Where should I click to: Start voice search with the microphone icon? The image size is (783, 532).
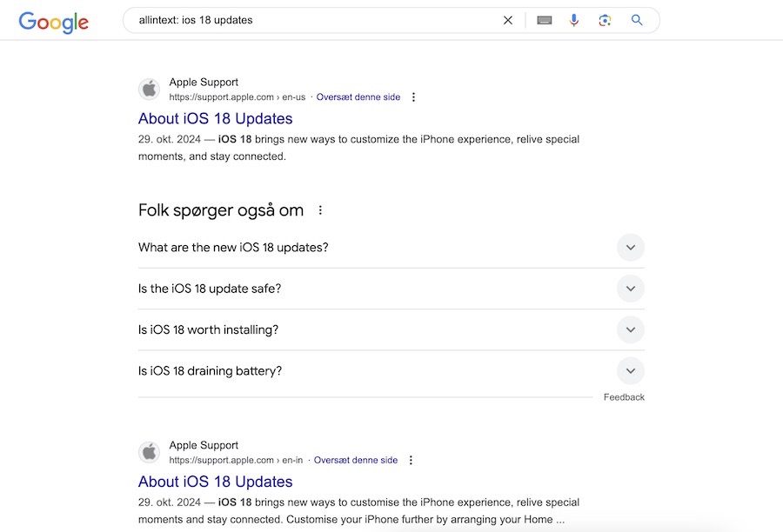click(x=573, y=19)
